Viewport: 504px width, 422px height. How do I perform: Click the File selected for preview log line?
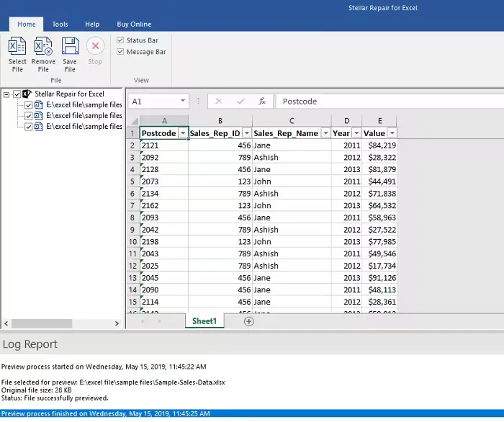tap(113, 382)
